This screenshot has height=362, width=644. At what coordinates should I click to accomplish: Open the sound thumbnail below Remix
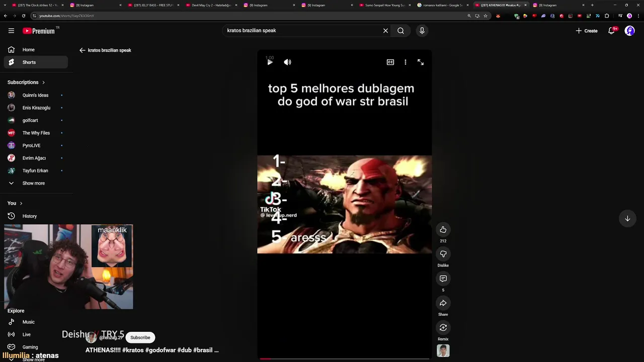443,350
